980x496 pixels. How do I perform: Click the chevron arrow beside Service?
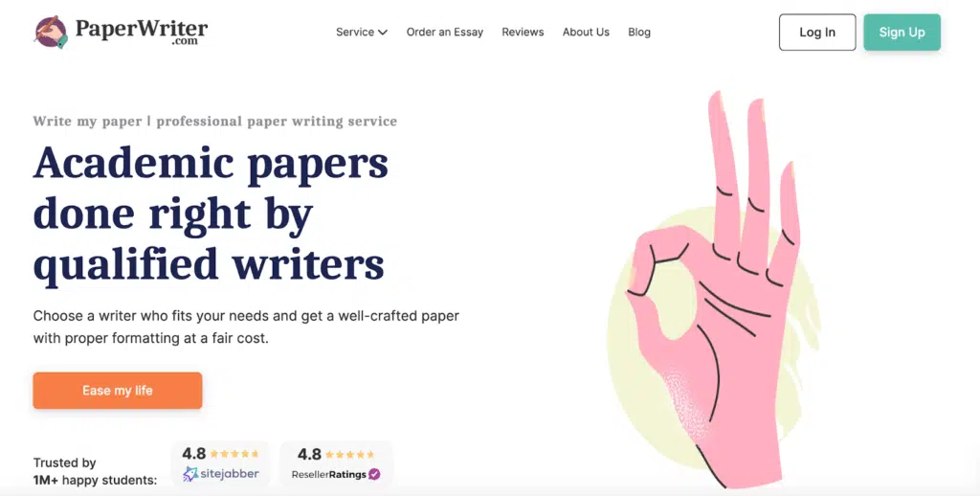tap(383, 33)
